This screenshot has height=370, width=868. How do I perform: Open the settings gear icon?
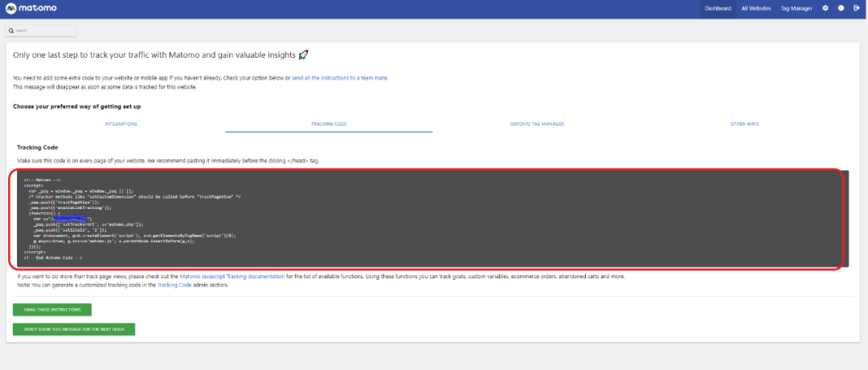pyautogui.click(x=825, y=8)
